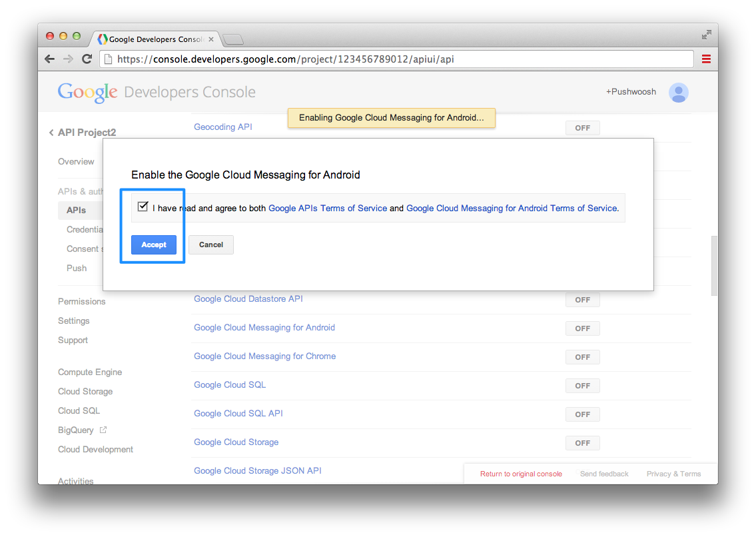
Task: Switch on Google Cloud Datastore API toggle
Action: coord(582,300)
